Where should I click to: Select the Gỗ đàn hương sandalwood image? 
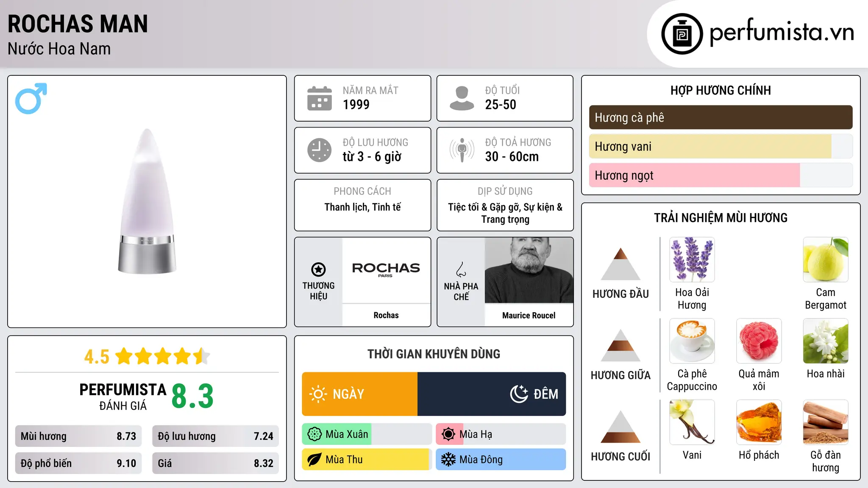coord(826,422)
